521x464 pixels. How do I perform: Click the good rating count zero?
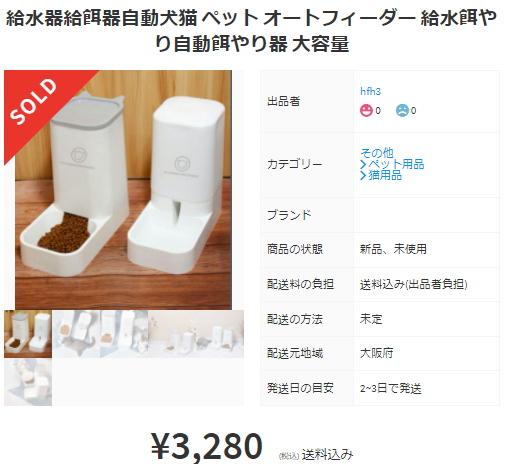pyautogui.click(x=378, y=111)
